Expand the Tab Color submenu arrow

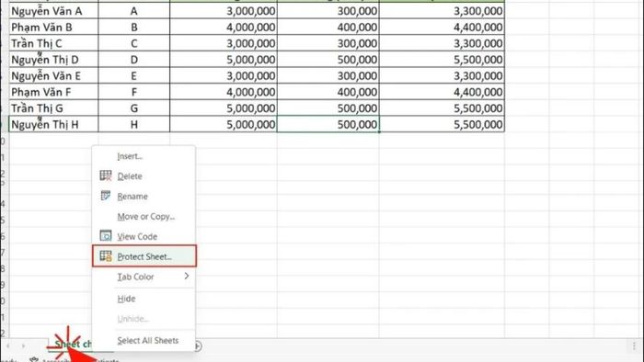coord(187,277)
